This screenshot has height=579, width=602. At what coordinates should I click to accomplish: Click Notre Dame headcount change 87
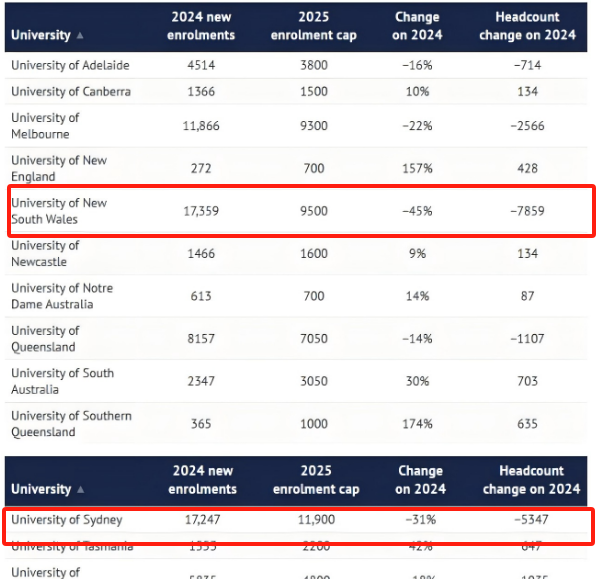[528, 296]
